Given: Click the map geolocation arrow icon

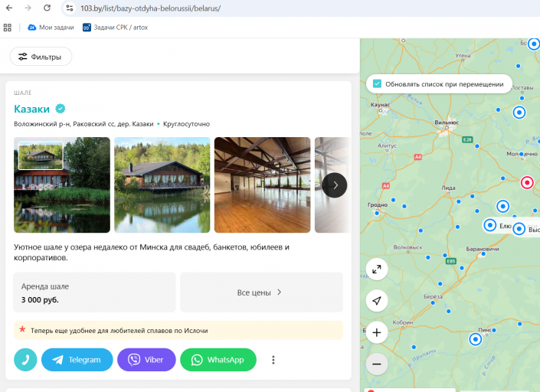Looking at the screenshot, I should click(377, 300).
